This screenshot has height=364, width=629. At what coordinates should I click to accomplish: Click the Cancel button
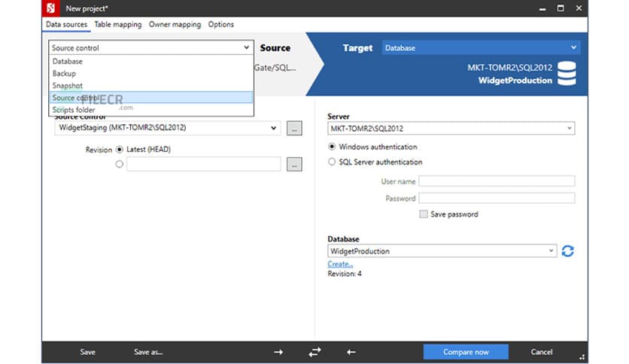pos(542,352)
